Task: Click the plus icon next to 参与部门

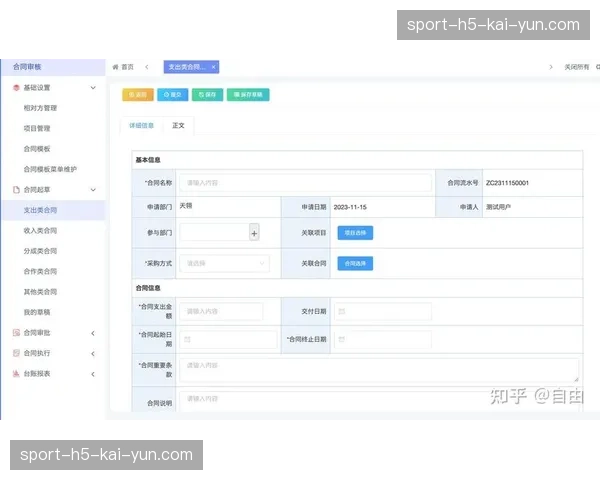Action: pyautogui.click(x=254, y=233)
